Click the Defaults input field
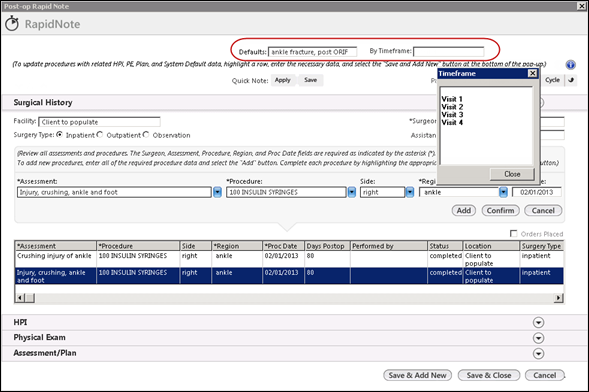Image resolution: width=589 pixels, height=392 pixels. click(312, 52)
